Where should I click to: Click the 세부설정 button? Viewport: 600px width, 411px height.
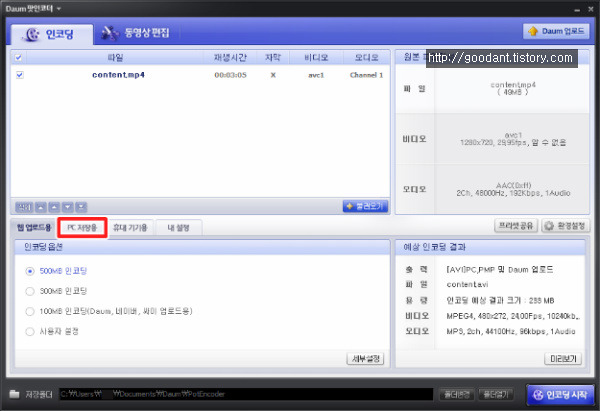click(x=365, y=359)
